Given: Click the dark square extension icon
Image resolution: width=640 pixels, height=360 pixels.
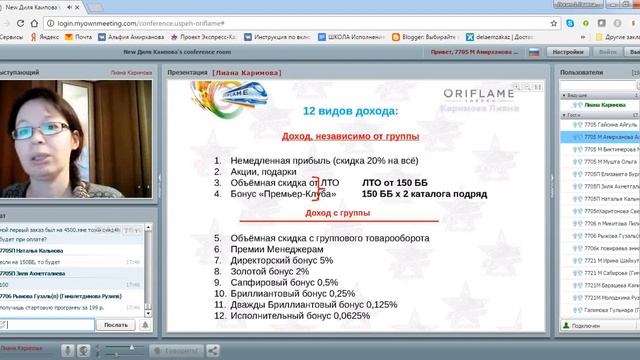Looking at the screenshot, I should click(x=601, y=23).
